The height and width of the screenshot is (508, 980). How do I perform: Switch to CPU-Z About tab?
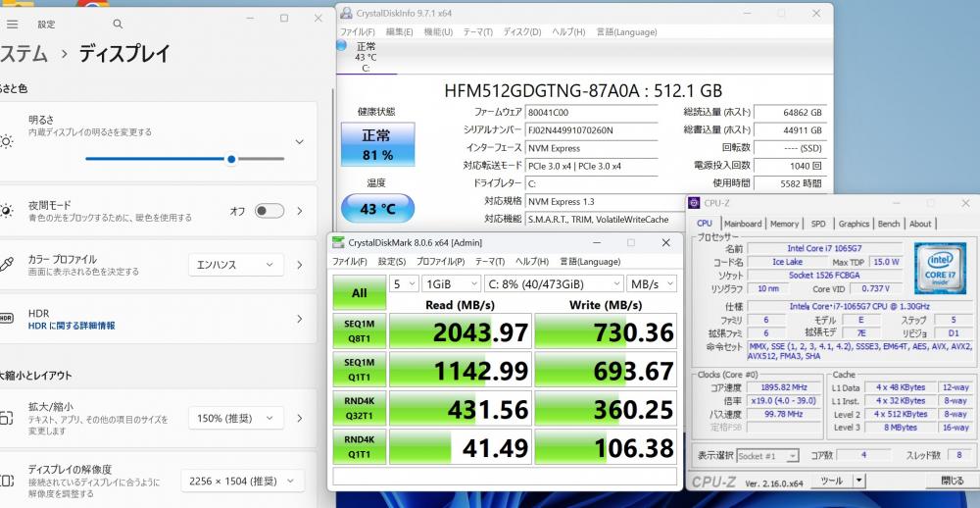coord(920,224)
